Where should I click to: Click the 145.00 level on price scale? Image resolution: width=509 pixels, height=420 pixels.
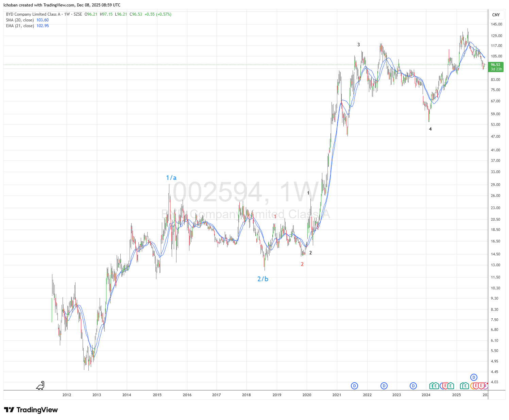(496, 24)
